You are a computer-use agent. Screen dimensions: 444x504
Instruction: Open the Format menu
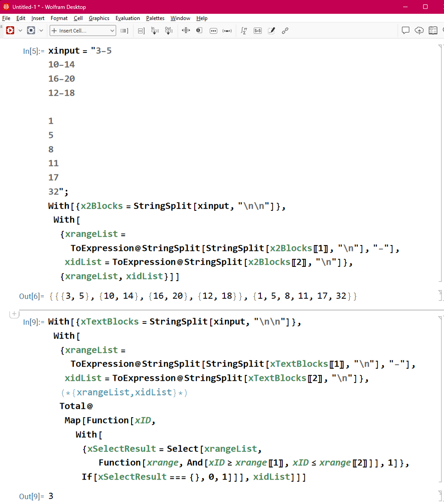59,18
